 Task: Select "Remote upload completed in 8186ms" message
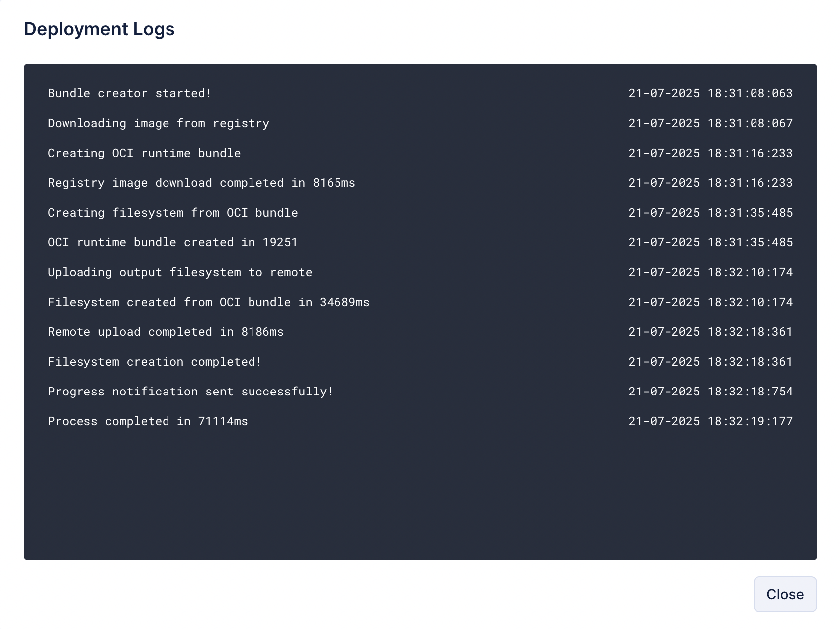[166, 332]
